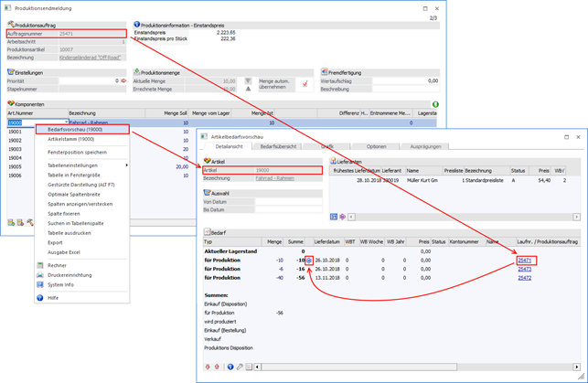Open Hilfe help icon entry

tap(39, 298)
